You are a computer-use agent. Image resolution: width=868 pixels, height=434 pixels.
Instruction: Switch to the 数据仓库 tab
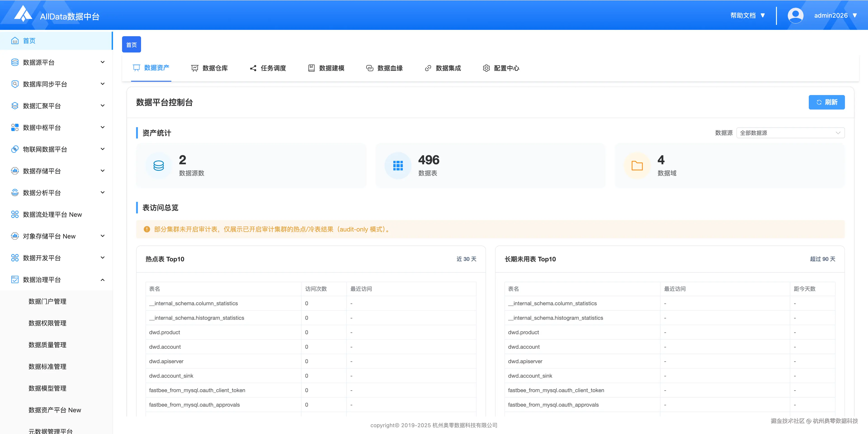tap(209, 68)
